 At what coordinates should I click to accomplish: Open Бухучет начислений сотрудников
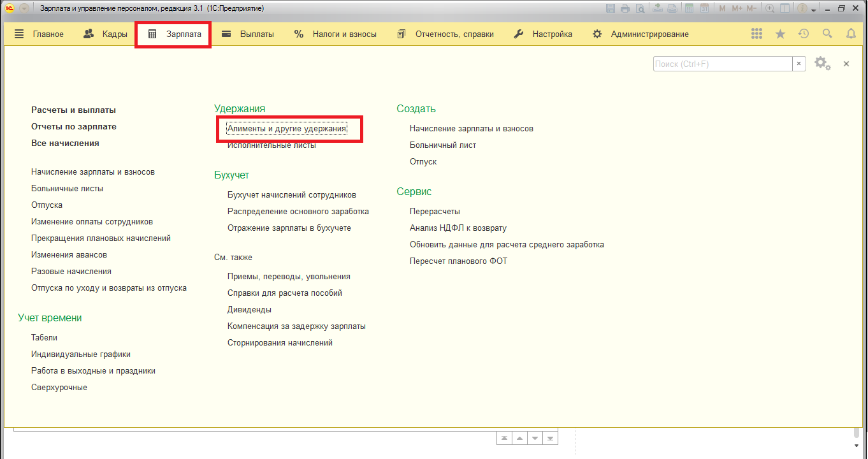(x=292, y=194)
